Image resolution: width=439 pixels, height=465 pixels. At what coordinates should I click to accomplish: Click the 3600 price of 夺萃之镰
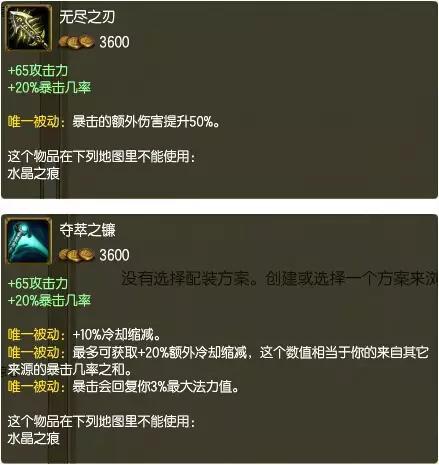pyautogui.click(x=114, y=255)
